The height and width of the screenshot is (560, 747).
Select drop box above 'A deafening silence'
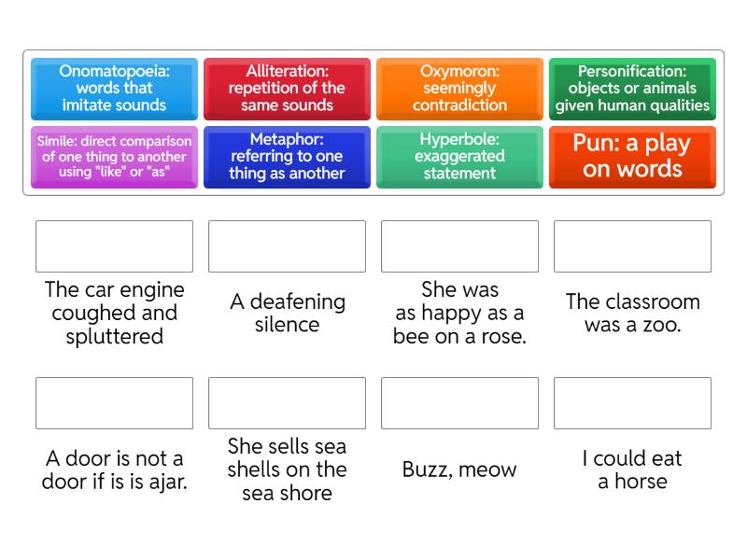coord(287,246)
